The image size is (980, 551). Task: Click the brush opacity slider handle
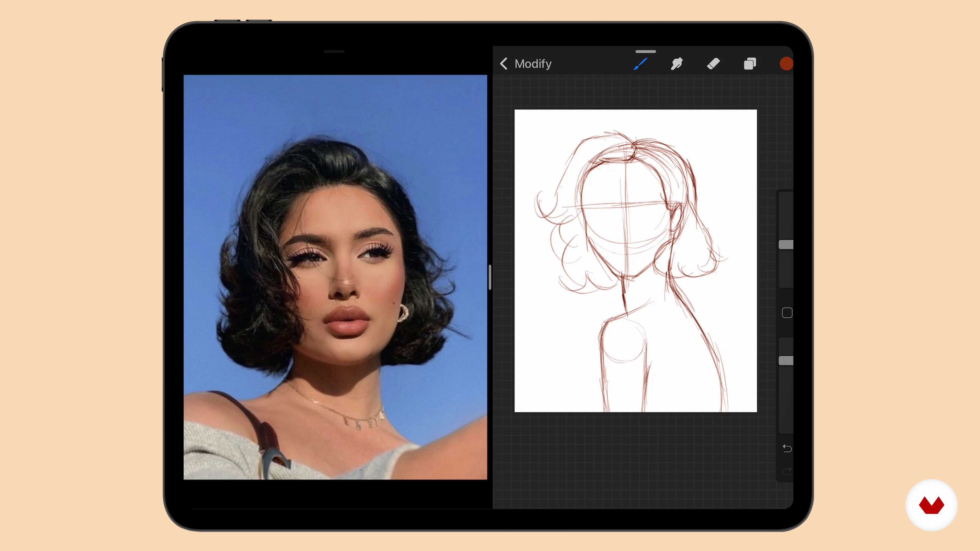click(x=786, y=360)
